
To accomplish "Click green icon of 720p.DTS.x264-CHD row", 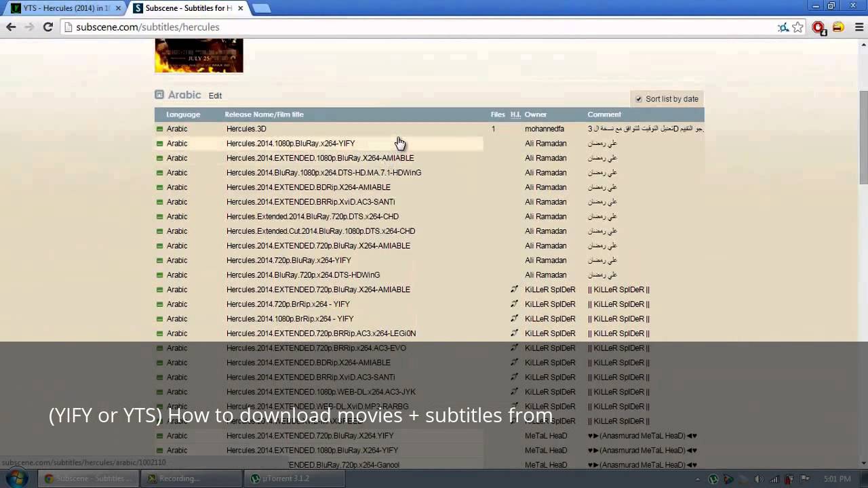I will click(160, 217).
